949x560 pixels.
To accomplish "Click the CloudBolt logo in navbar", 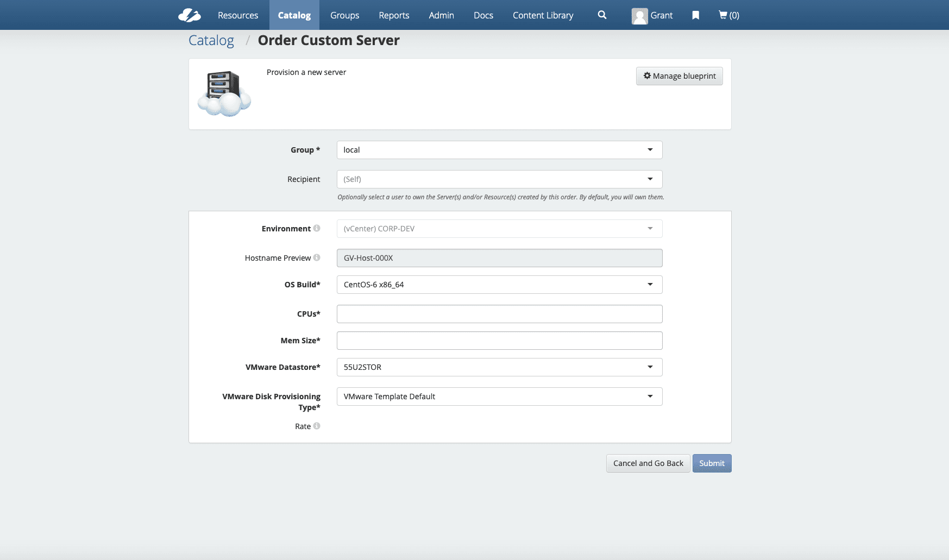I will pyautogui.click(x=189, y=15).
